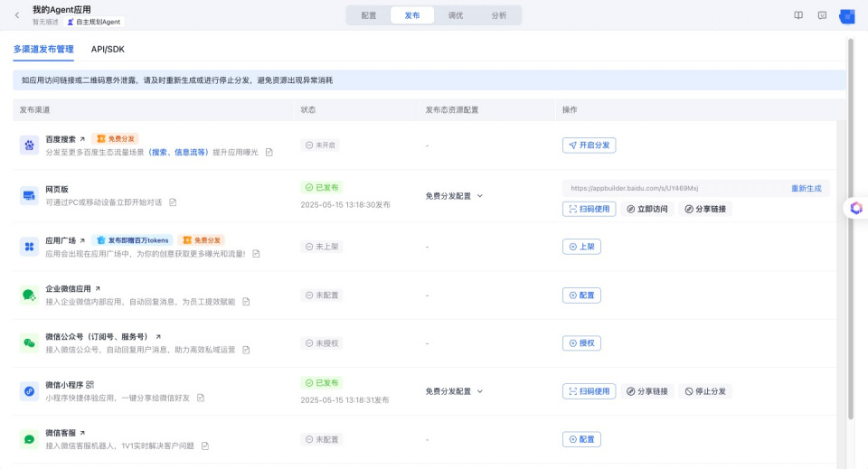Open the document icon in 微信公众号 description
The image size is (868, 469).
point(246,350)
